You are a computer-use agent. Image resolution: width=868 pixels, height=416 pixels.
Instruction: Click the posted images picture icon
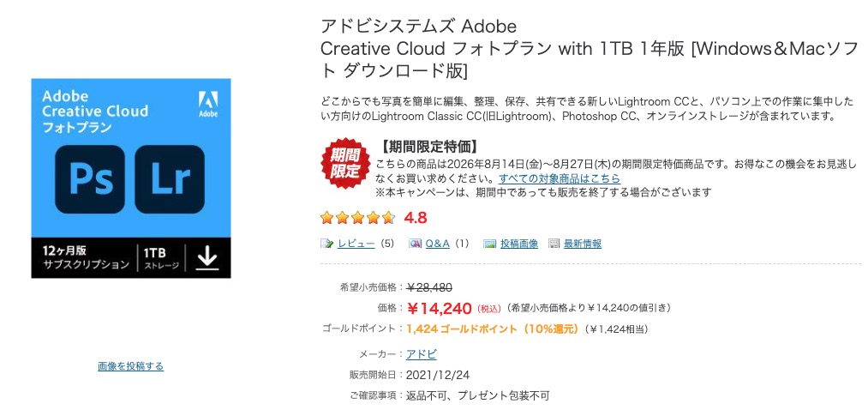[489, 244]
